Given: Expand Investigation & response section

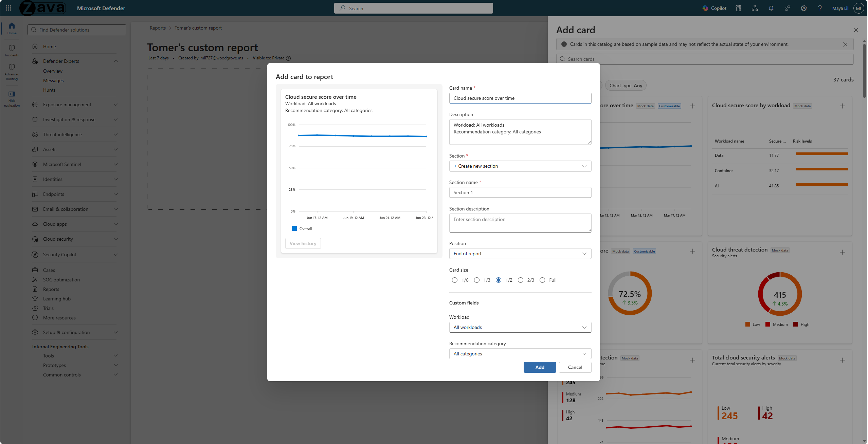Looking at the screenshot, I should (116, 119).
